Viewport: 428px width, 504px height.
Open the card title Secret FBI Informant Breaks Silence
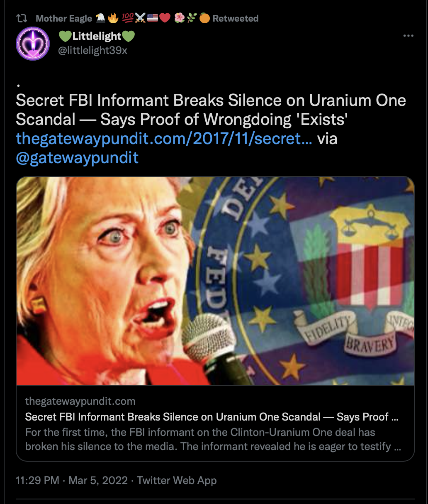pos(212,417)
